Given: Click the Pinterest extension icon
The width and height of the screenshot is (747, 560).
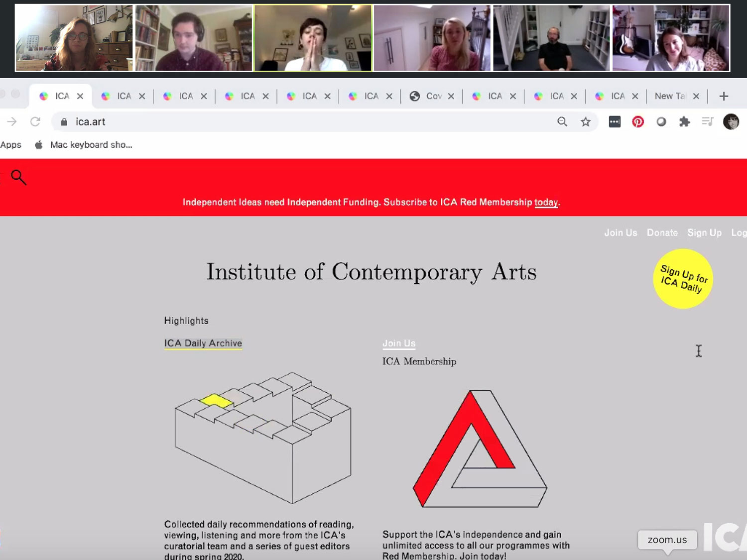Looking at the screenshot, I should tap(638, 121).
